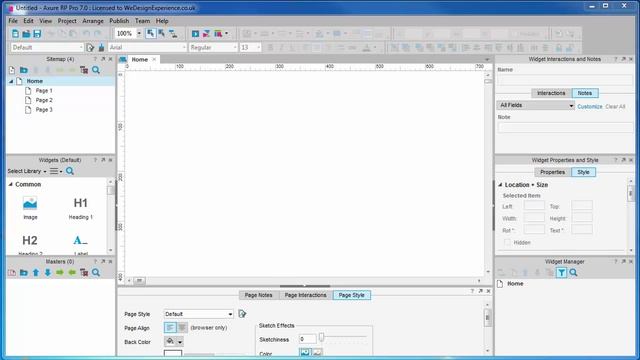Open the Publish menu

click(119, 21)
